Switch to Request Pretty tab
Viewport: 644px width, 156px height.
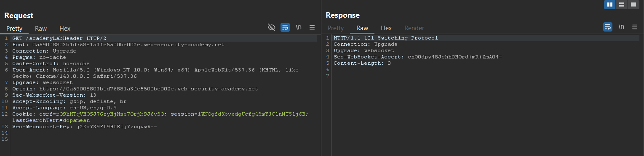(x=14, y=28)
